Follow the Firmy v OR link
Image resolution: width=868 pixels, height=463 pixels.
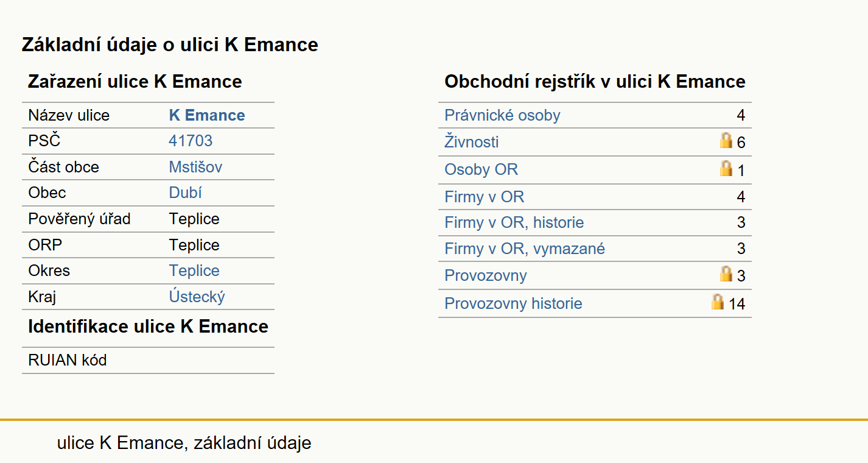484,197
